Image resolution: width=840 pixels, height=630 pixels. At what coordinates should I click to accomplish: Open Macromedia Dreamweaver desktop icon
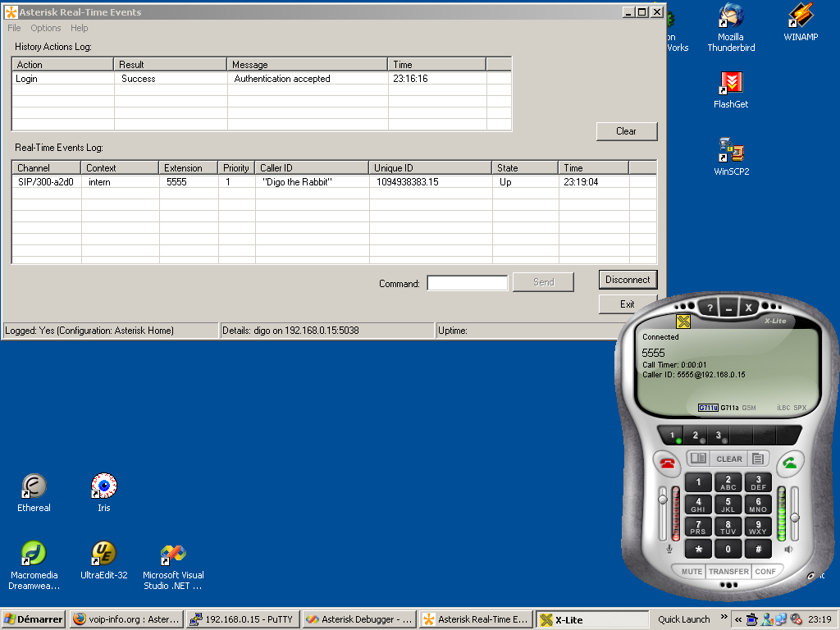(34, 566)
